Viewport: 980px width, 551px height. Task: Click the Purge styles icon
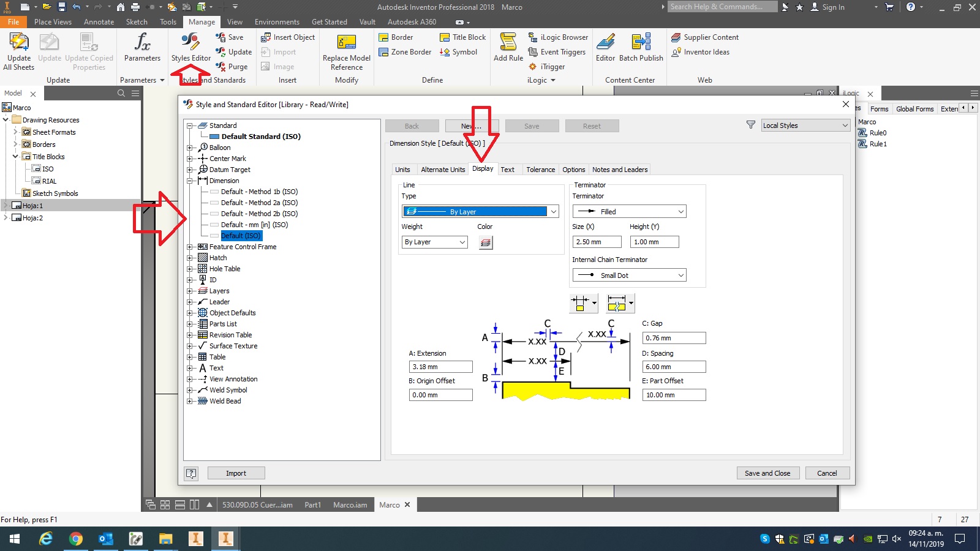click(x=233, y=67)
